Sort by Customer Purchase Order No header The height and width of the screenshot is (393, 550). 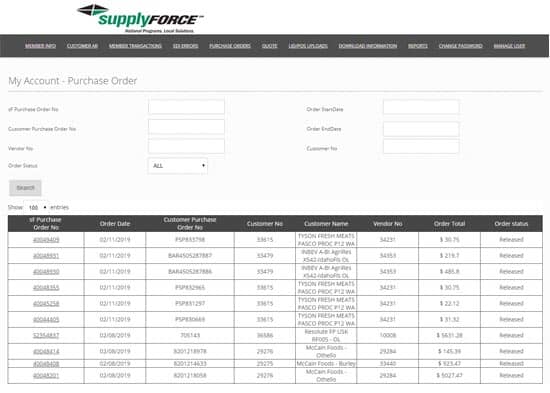point(190,224)
